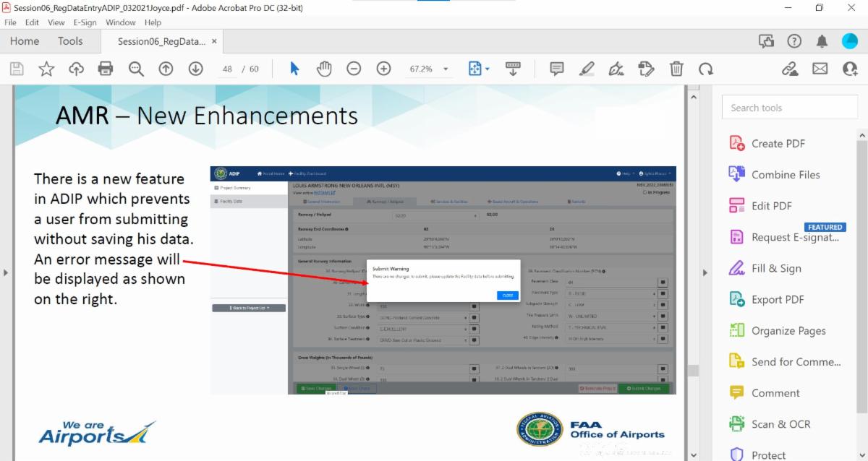Screen dimensions: 868x461
Task: Open the Window menu
Action: tap(121, 22)
